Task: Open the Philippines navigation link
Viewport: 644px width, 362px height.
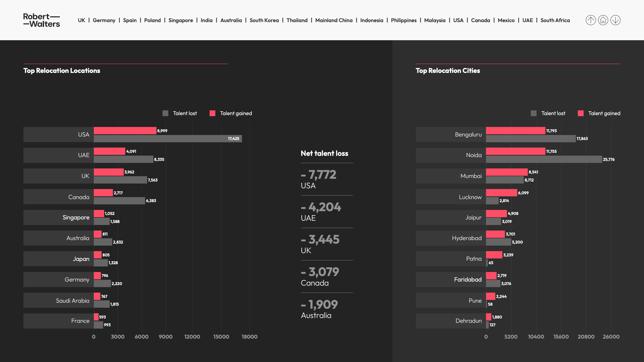Action: pyautogui.click(x=404, y=20)
